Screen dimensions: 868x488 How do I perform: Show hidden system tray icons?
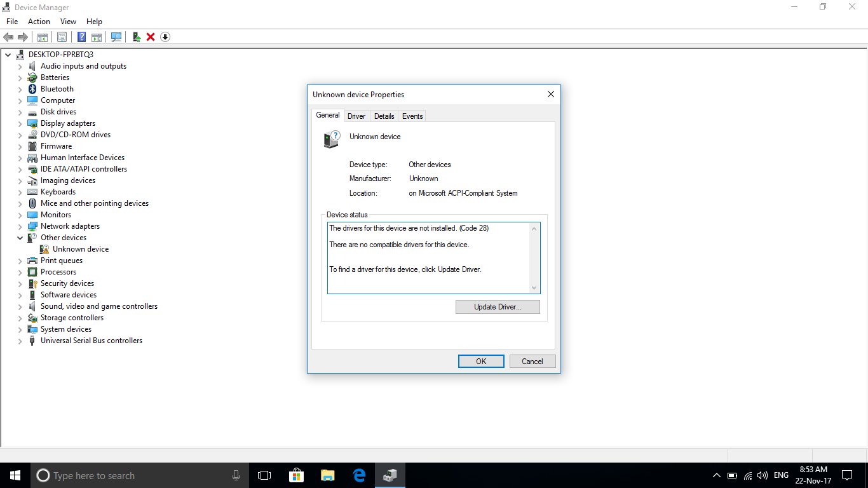(x=717, y=475)
